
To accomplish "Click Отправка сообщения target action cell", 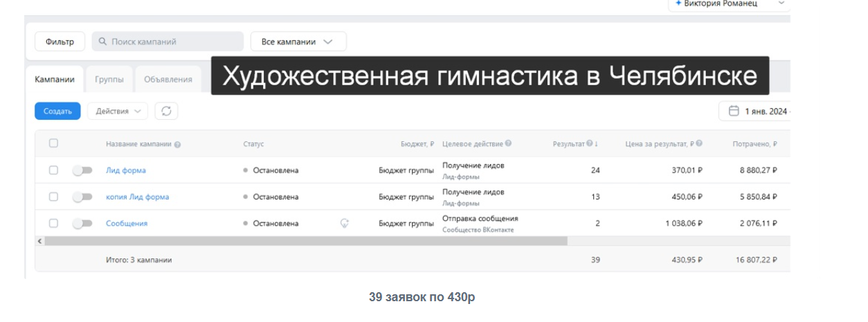I will [x=480, y=218].
